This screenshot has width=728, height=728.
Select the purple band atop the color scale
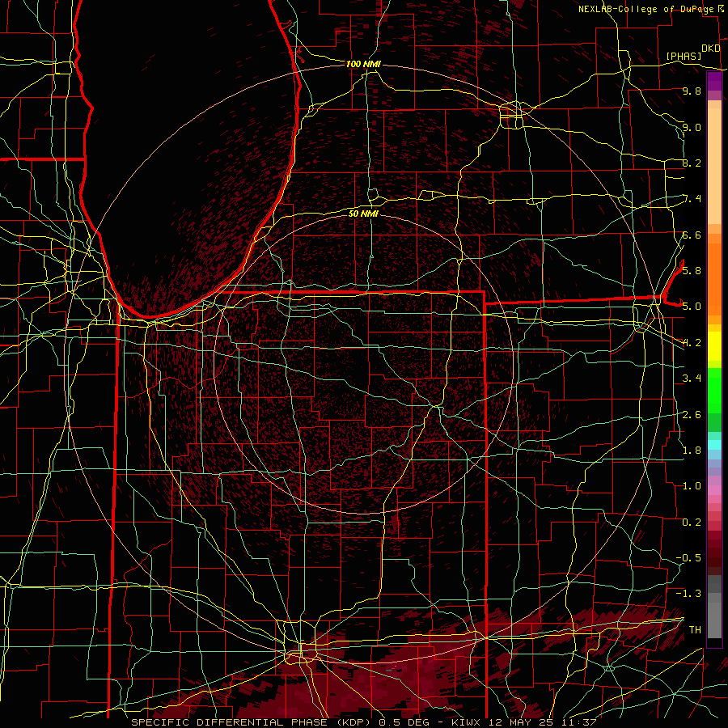tap(714, 81)
